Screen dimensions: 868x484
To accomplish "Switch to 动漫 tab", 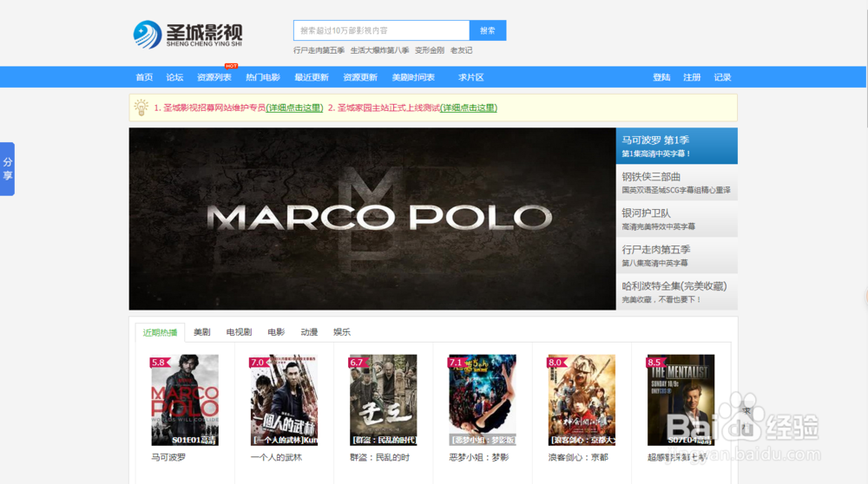I will (x=309, y=332).
